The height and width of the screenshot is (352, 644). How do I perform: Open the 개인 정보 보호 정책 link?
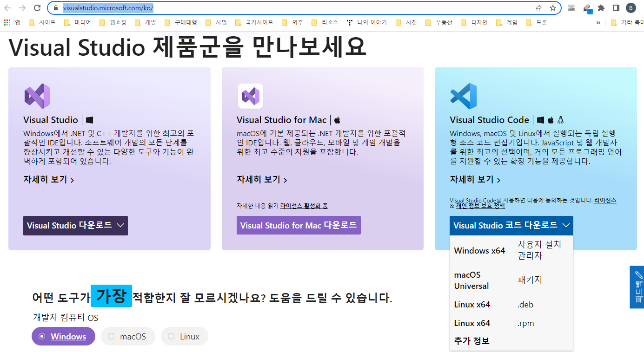pyautogui.click(x=480, y=206)
